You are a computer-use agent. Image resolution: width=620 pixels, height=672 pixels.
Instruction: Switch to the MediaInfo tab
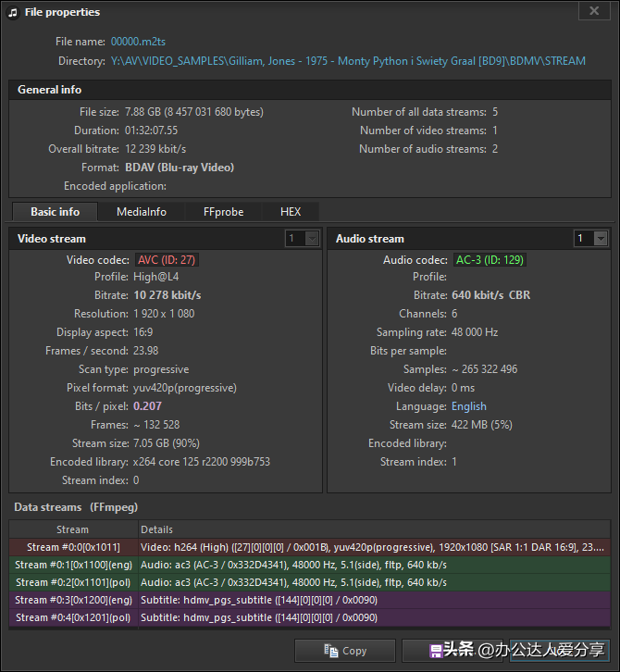tap(142, 212)
